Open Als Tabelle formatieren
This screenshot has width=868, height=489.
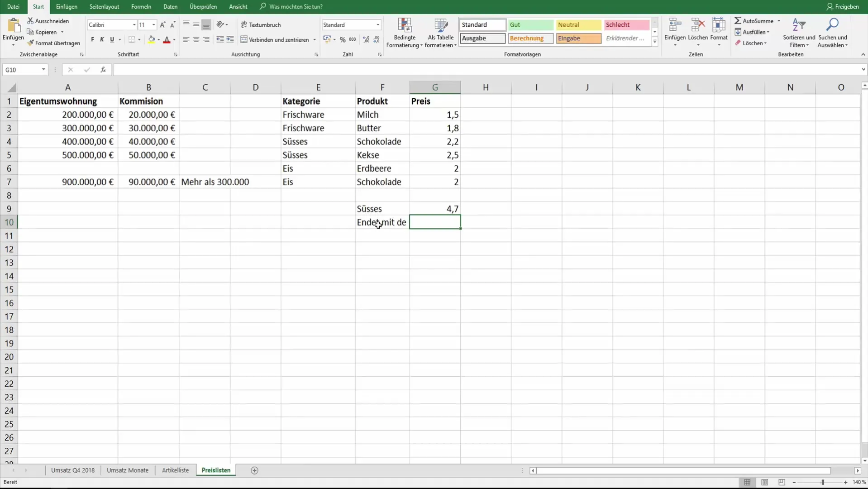(441, 33)
